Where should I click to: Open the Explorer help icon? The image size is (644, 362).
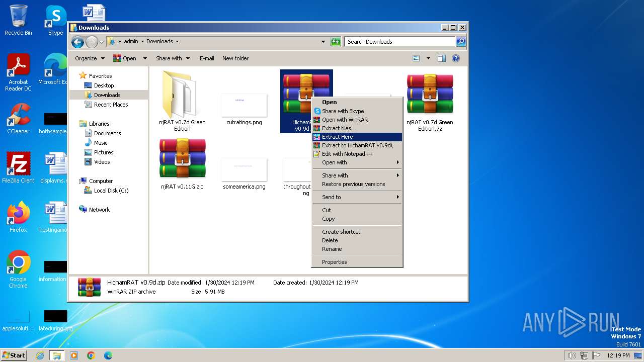coord(456,58)
